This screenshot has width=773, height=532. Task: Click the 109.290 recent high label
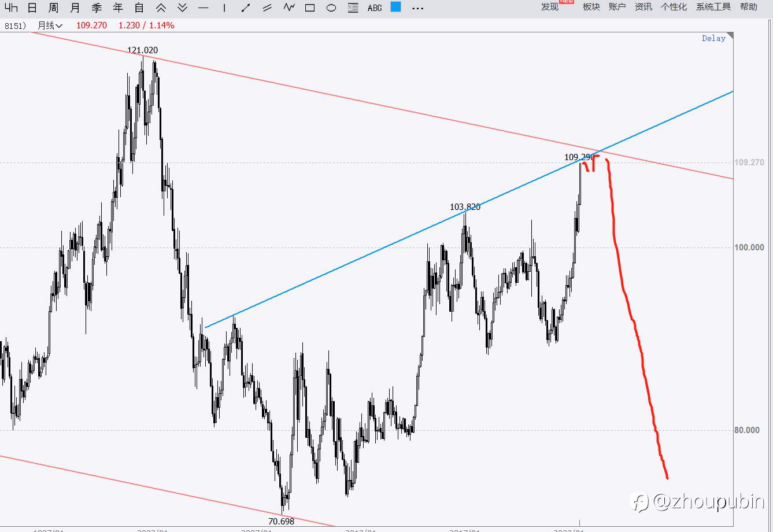click(x=579, y=157)
